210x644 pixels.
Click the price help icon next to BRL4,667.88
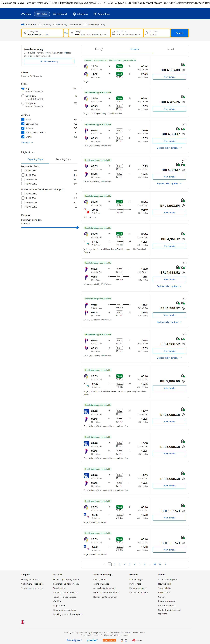pos(183,70)
